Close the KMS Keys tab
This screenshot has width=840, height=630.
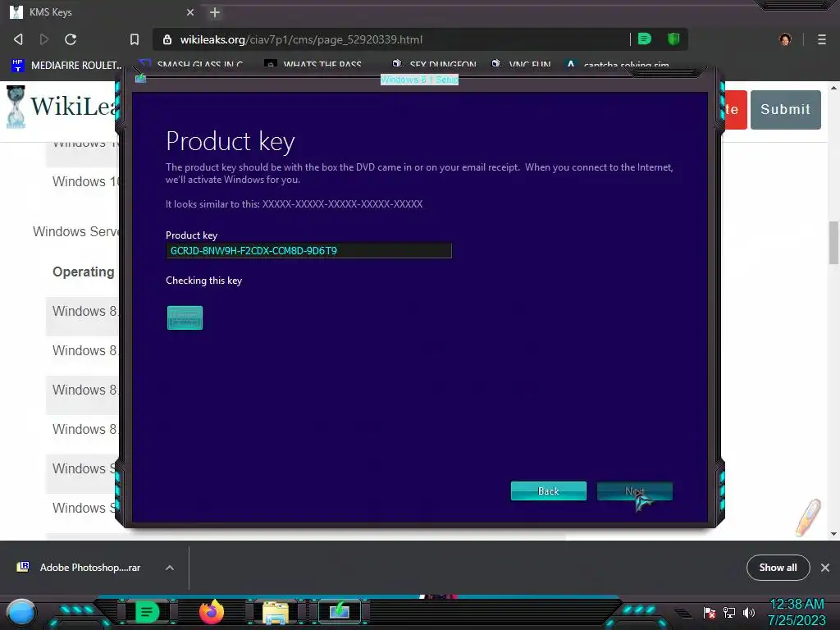[x=189, y=12]
